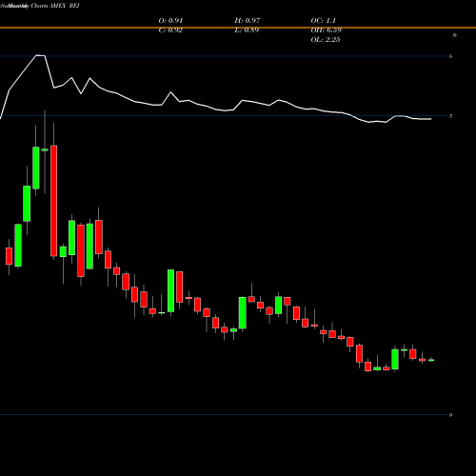Click the tallest red candlestick in the chart
Viewport: 476px width, 476px height.
coord(54,201)
